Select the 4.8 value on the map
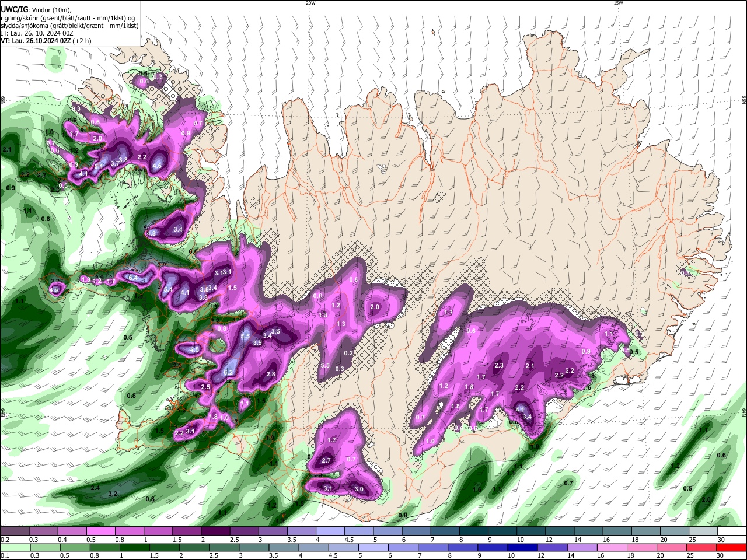The width and height of the screenshot is (747, 560). point(151,233)
